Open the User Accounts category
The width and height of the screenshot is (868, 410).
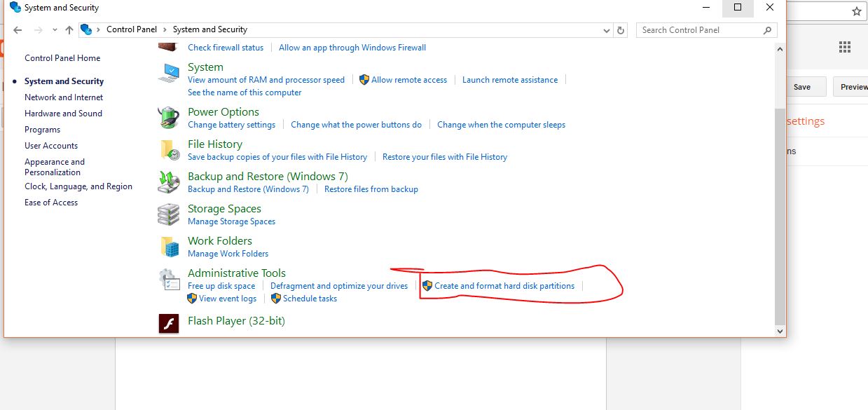(50, 145)
